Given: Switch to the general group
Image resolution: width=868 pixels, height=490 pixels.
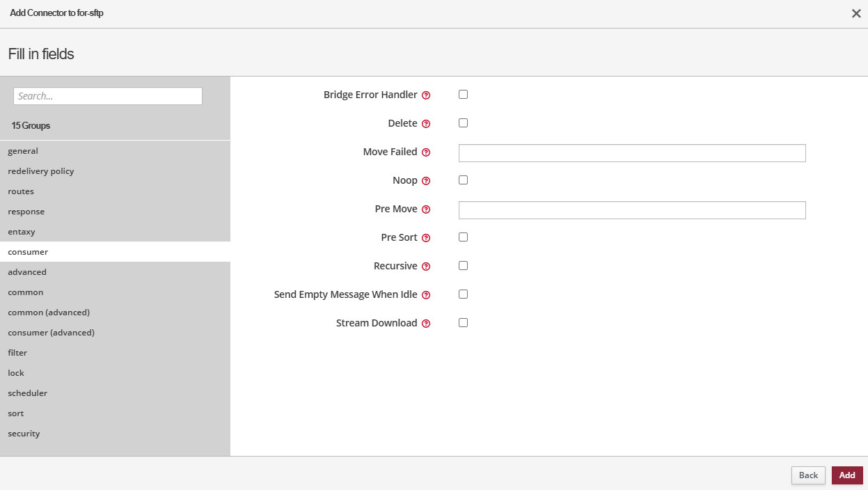Looking at the screenshot, I should pyautogui.click(x=23, y=151).
